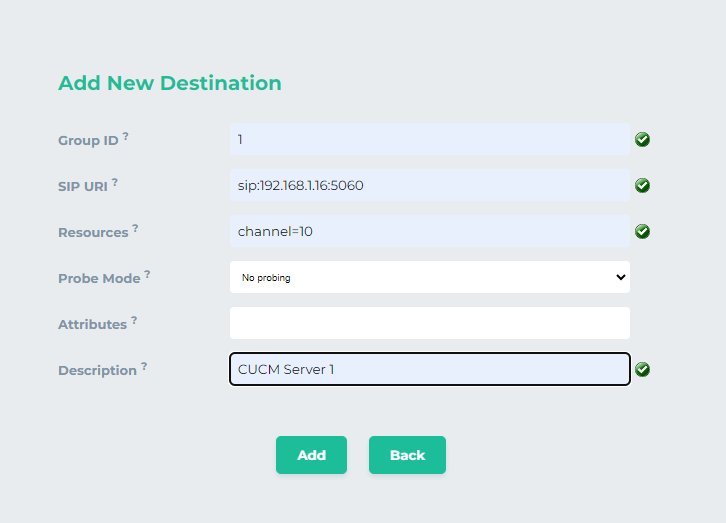This screenshot has height=523, width=726.
Task: Click the Attributes help question mark
Action: click(x=134, y=320)
